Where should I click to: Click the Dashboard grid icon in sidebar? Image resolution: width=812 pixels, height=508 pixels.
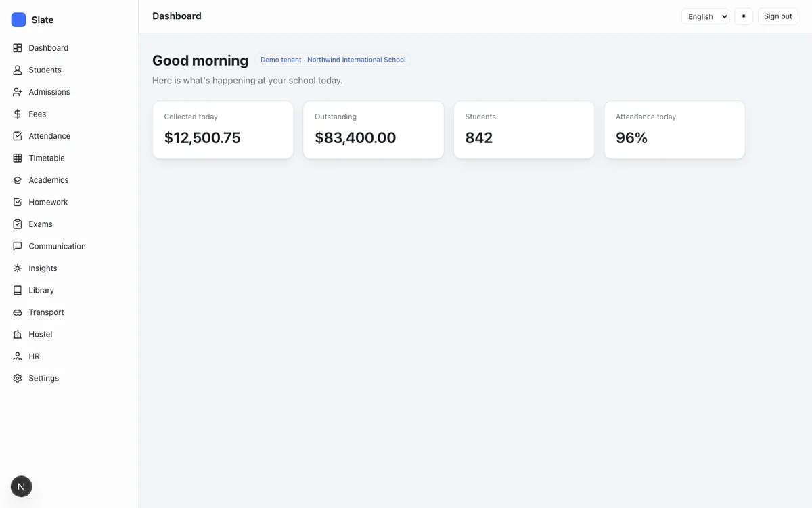18,48
